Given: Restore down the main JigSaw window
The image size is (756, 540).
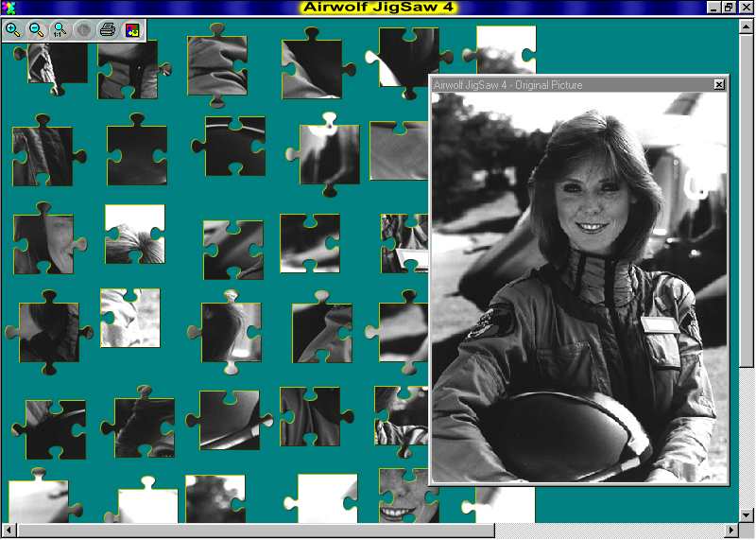Looking at the screenshot, I should point(728,8).
